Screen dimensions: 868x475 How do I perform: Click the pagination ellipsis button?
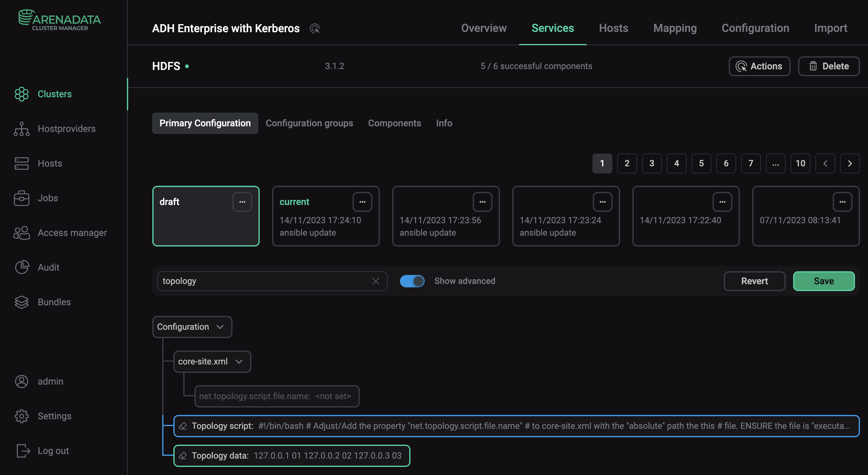(x=775, y=163)
